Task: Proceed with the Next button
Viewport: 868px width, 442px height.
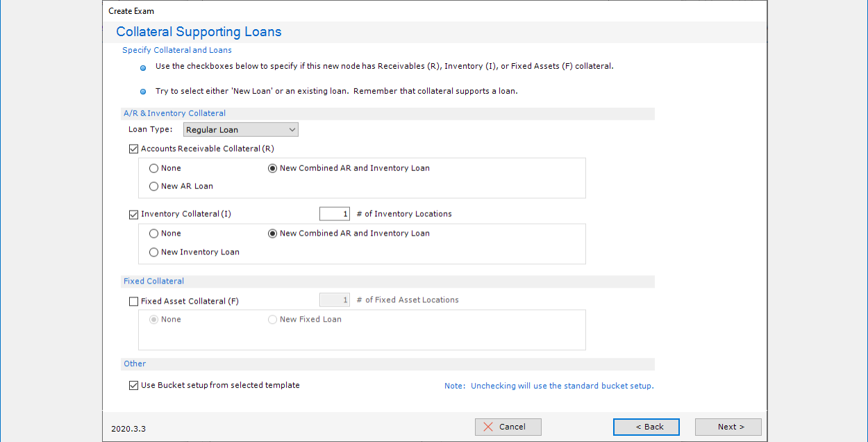Action: [728, 427]
